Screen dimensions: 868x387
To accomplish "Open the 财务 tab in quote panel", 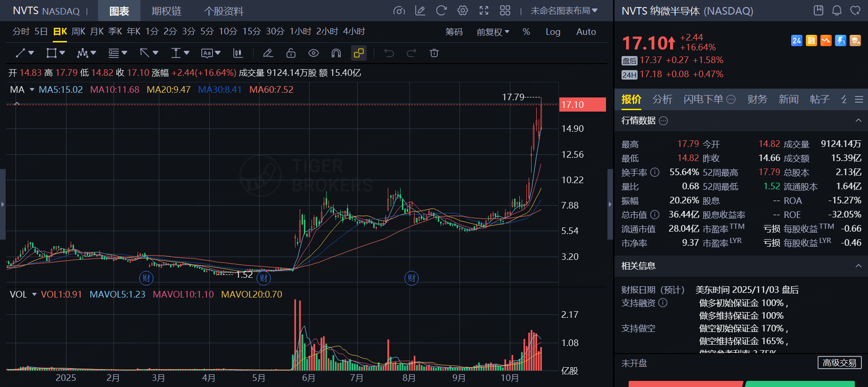I will [x=757, y=99].
